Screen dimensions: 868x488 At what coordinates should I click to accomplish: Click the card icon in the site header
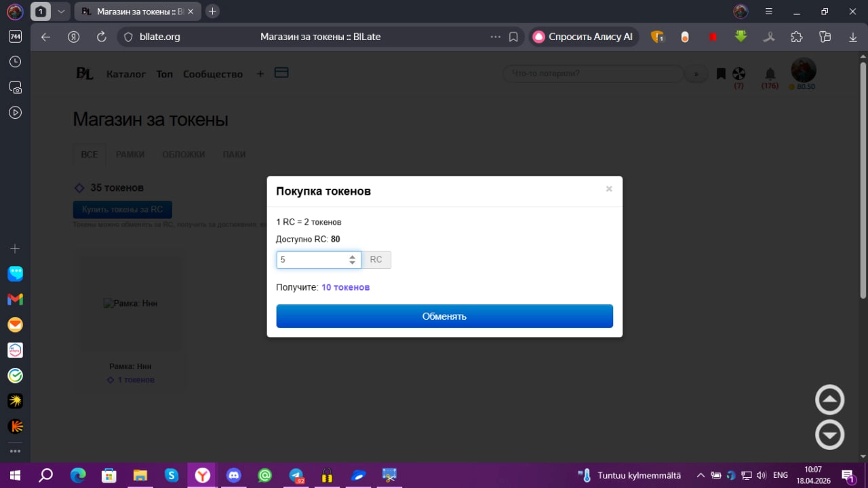coord(281,73)
